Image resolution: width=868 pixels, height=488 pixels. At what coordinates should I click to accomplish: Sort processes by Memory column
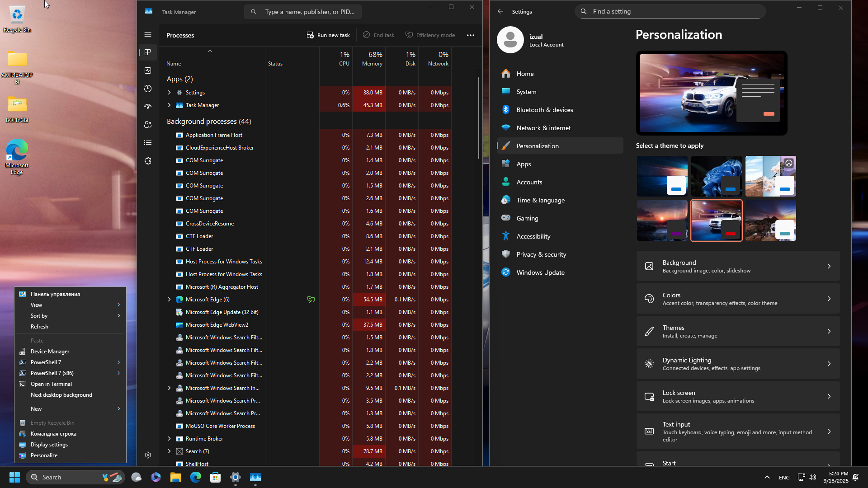(369, 58)
